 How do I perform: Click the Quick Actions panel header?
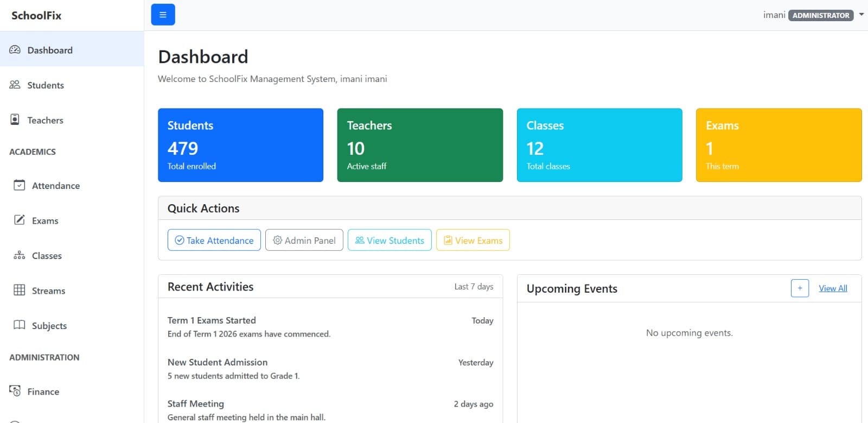click(510, 209)
